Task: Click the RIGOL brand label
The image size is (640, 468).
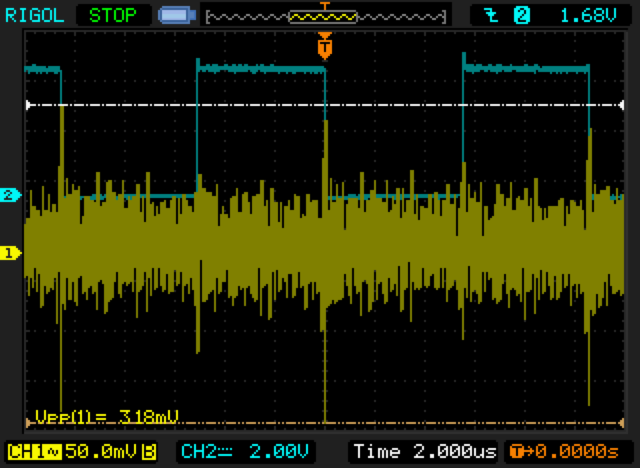Action: coord(34,16)
